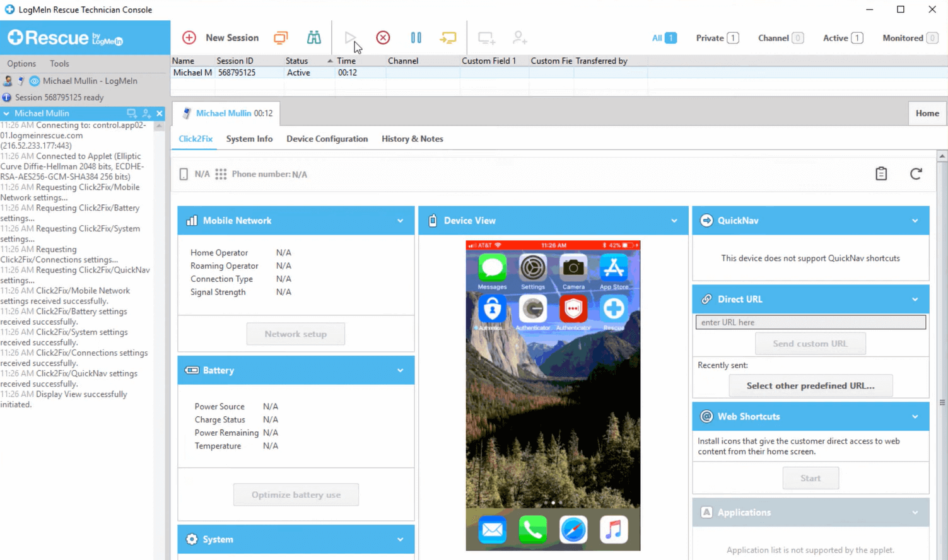Toggle the Private sessions filter
The height and width of the screenshot is (560, 948).
[717, 38]
